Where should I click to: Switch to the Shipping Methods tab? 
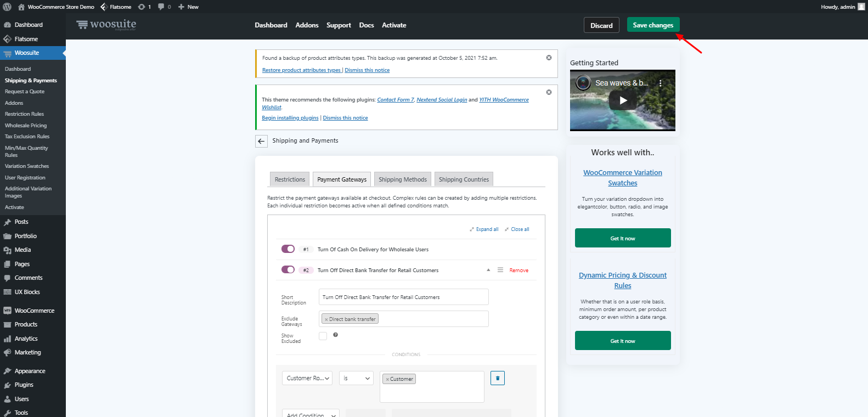403,179
